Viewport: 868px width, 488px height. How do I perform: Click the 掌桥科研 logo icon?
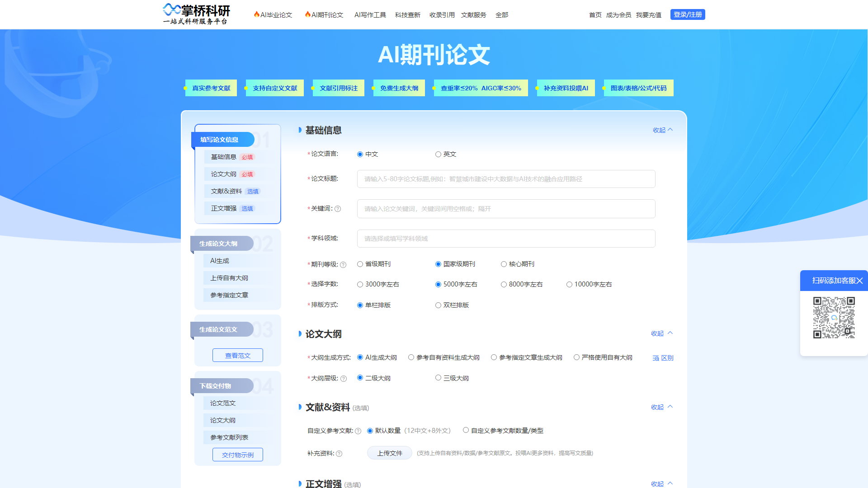(x=172, y=10)
